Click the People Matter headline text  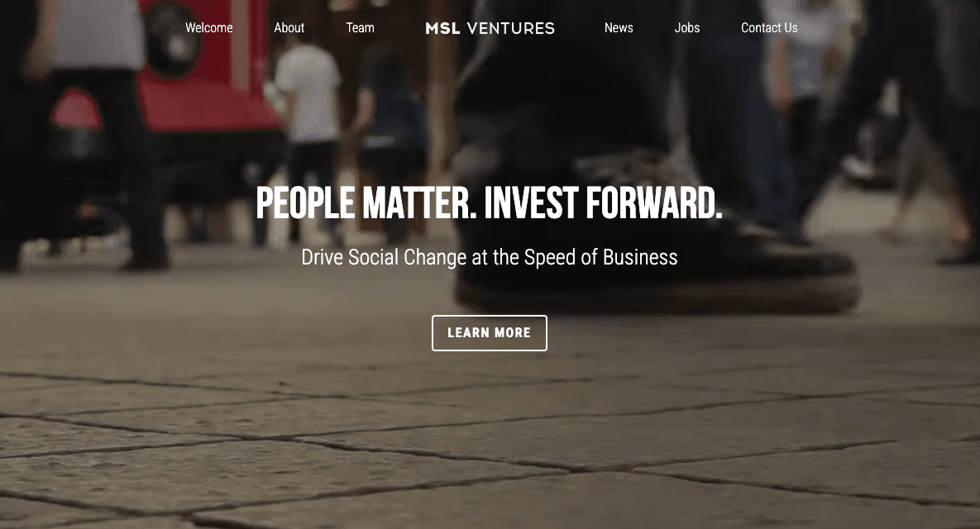pos(366,203)
